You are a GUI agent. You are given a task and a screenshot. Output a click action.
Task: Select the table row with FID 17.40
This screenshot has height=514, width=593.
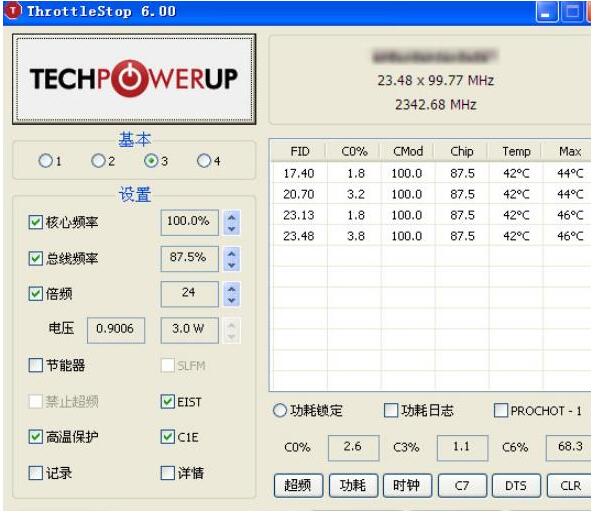(x=431, y=173)
